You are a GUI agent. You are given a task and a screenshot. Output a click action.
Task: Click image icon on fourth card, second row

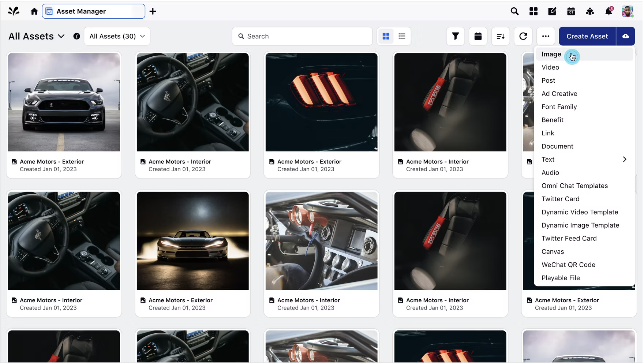[x=401, y=300]
